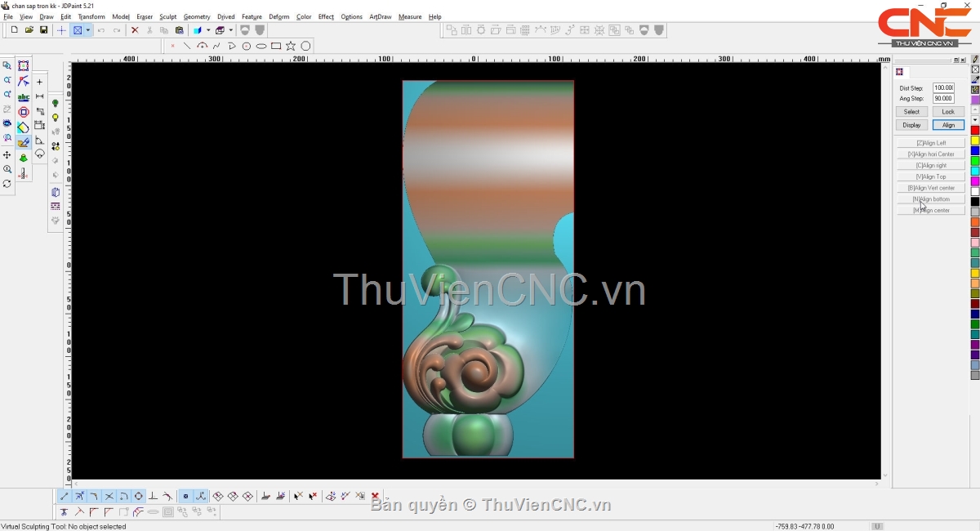The width and height of the screenshot is (980, 531).
Task: Click the eye view icon in left toolbar
Action: [x=7, y=124]
